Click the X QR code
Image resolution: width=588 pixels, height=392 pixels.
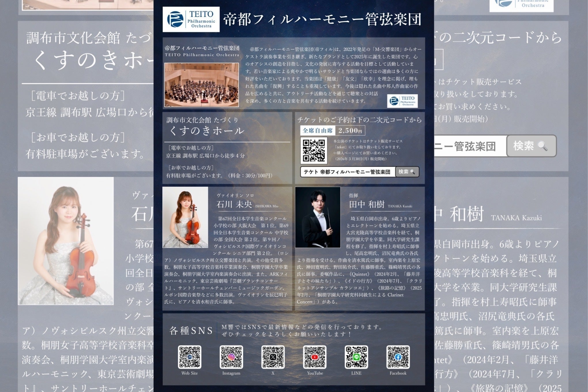click(273, 357)
